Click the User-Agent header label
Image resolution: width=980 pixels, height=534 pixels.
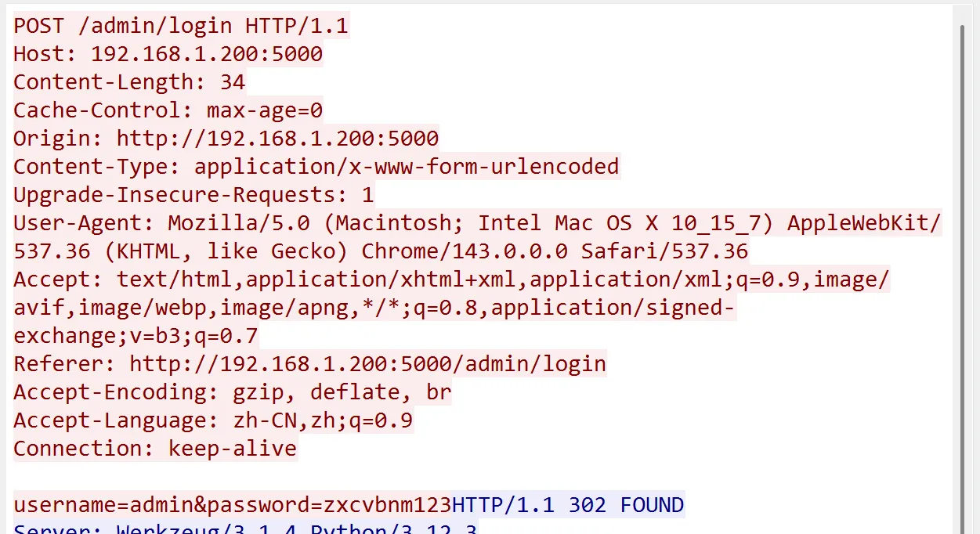pos(84,223)
